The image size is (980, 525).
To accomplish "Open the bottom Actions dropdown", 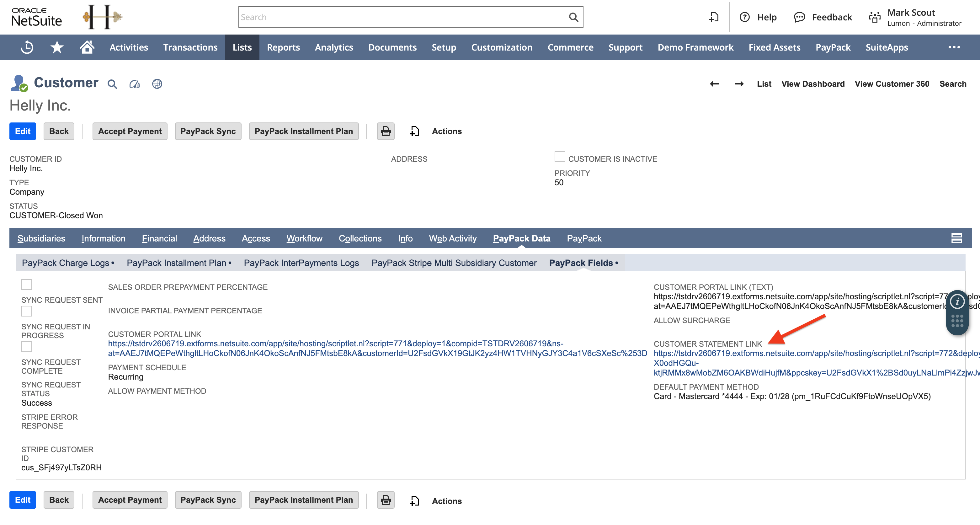I will (447, 501).
